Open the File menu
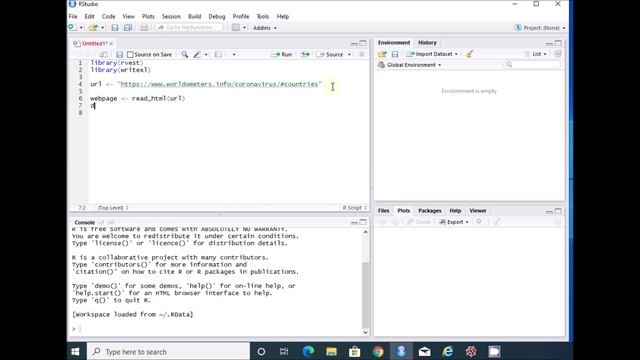The width and height of the screenshot is (640, 360). 73,16
